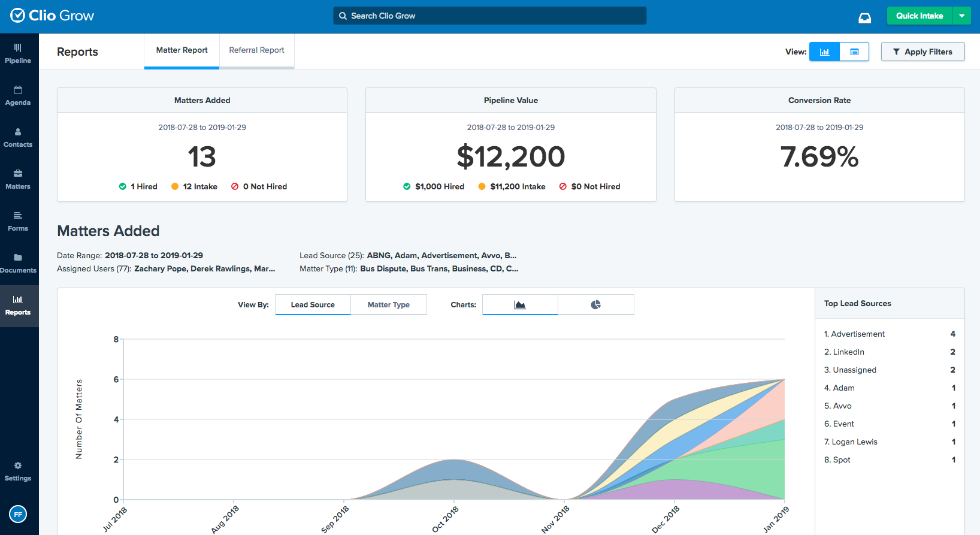Switch view to chart mode
980x535 pixels.
click(824, 52)
